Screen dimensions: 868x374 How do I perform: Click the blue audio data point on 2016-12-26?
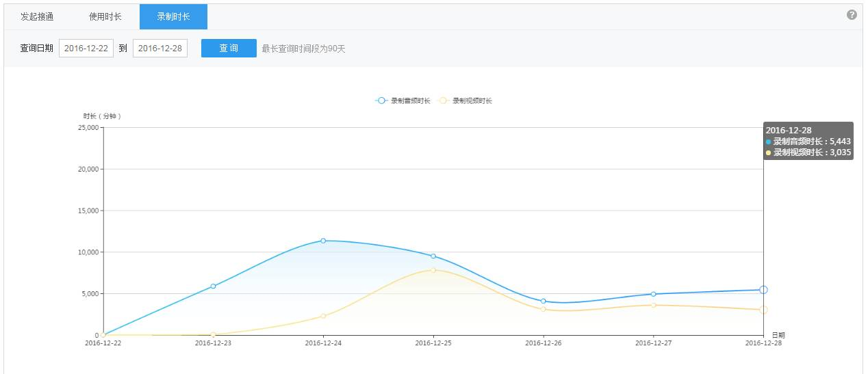(544, 302)
